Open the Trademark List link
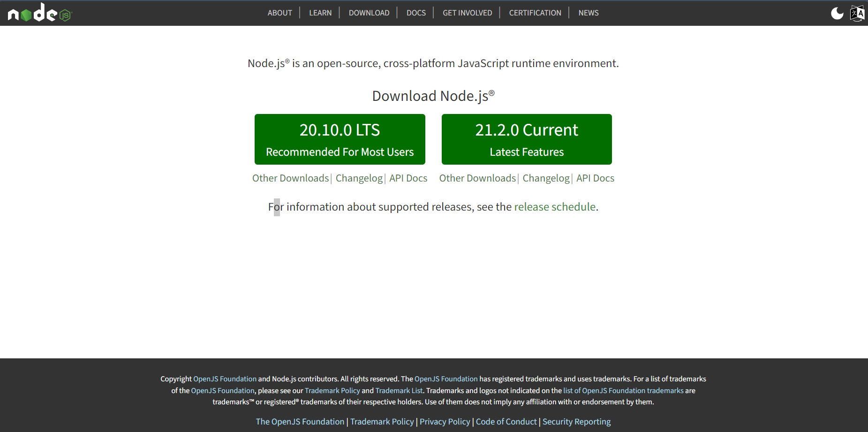 pos(399,391)
